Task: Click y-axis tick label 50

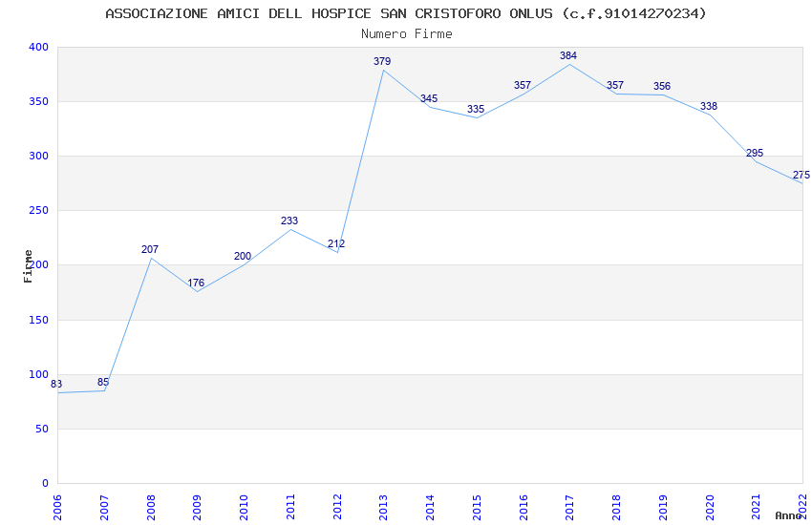Action: pos(42,429)
